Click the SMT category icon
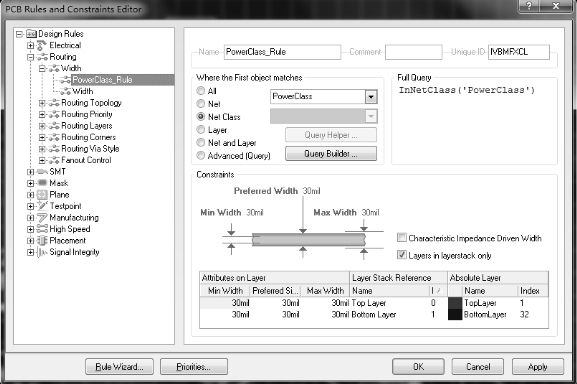The width and height of the screenshot is (577, 384). point(42,172)
